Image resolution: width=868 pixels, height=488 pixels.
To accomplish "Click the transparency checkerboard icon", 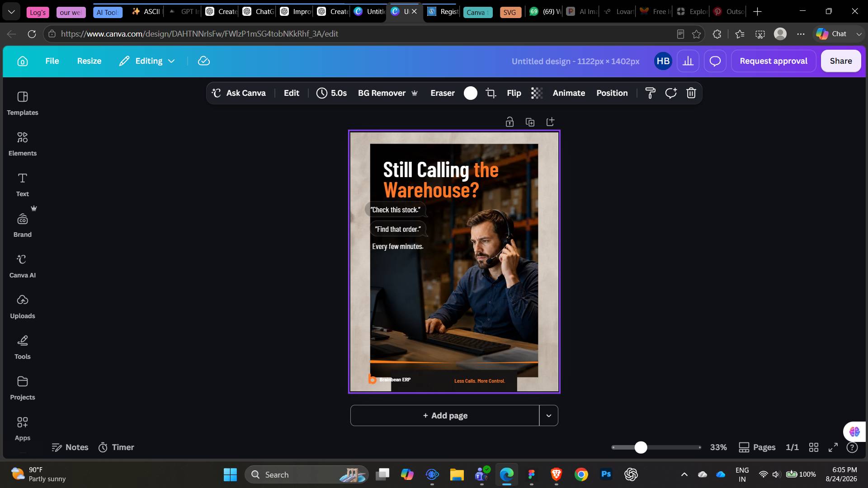I will point(537,93).
